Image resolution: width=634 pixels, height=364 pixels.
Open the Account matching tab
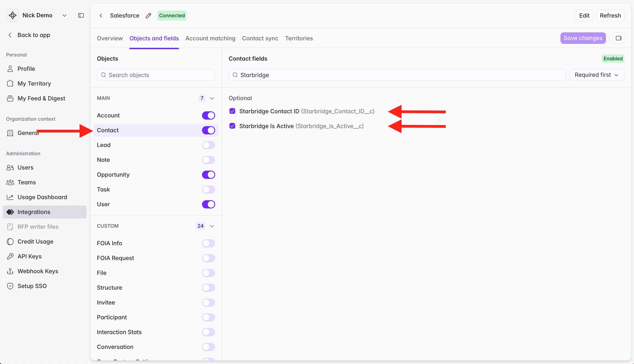coord(211,38)
